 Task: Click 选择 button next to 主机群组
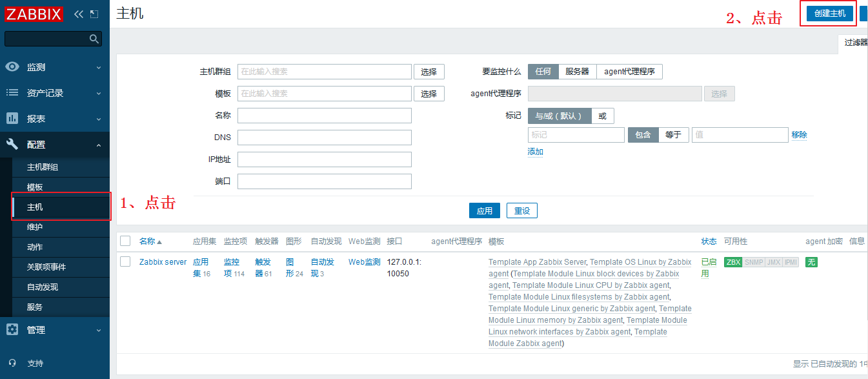[429, 72]
